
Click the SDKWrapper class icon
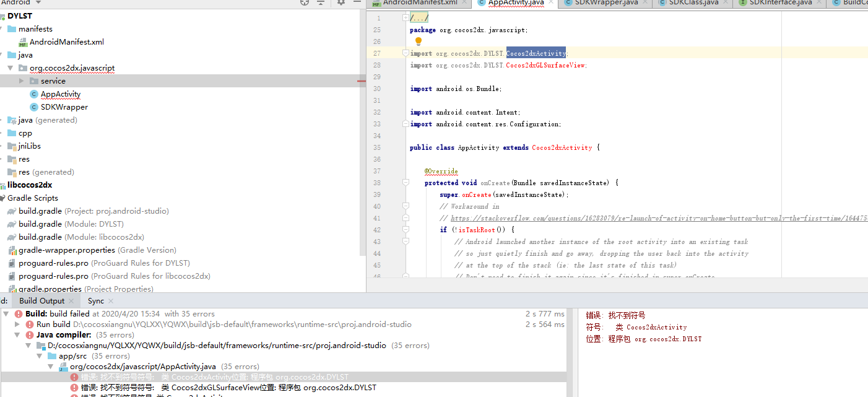pyautogui.click(x=34, y=107)
